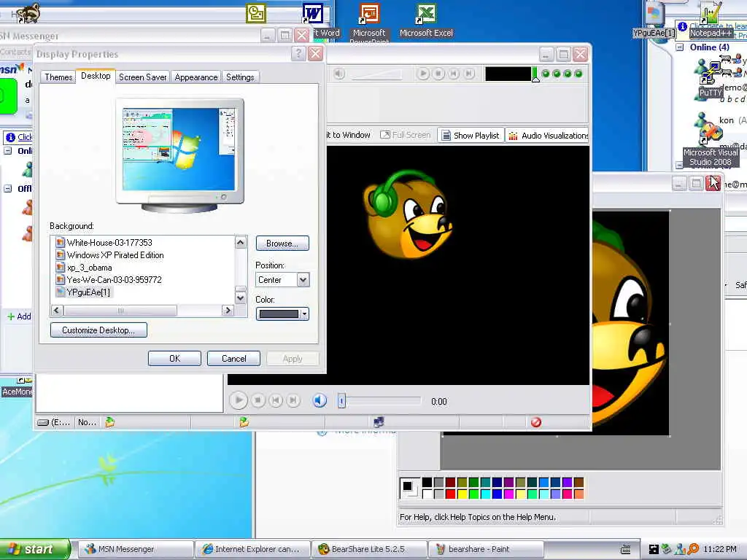This screenshot has width=747, height=560.
Task: Click Paint current foreground/background color box
Action: click(409, 488)
